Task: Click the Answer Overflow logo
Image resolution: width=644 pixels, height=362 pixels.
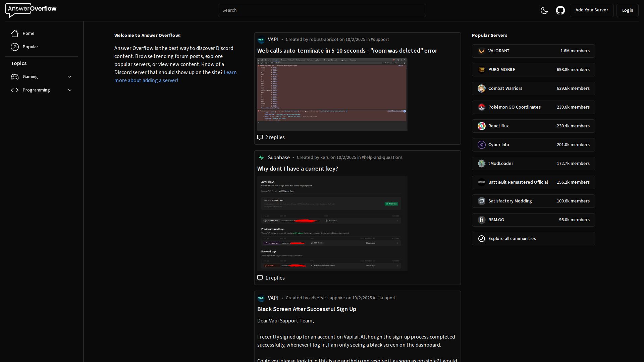Action: coord(31,10)
